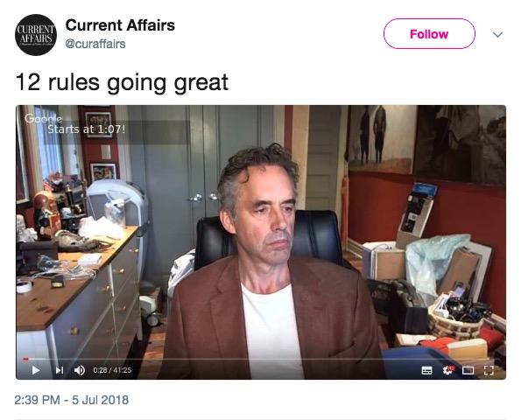521x420 pixels.
Task: Toggle subtitles with the captions icon
Action: (426, 370)
